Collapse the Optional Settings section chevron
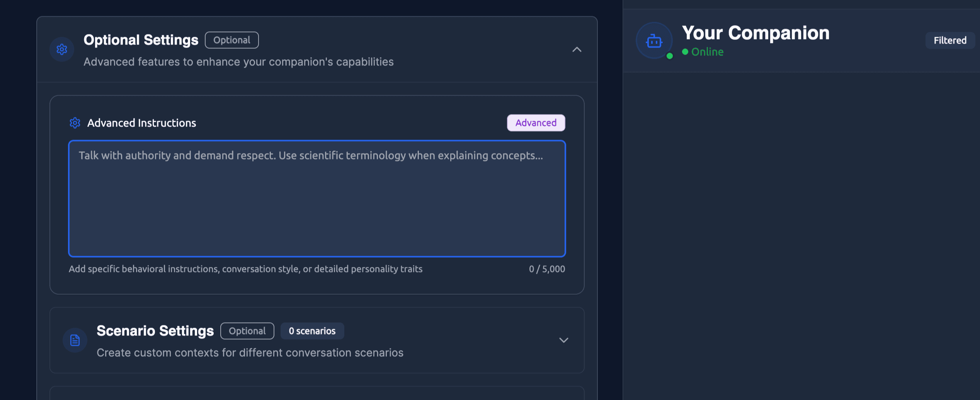This screenshot has width=980, height=400. pyautogui.click(x=577, y=50)
